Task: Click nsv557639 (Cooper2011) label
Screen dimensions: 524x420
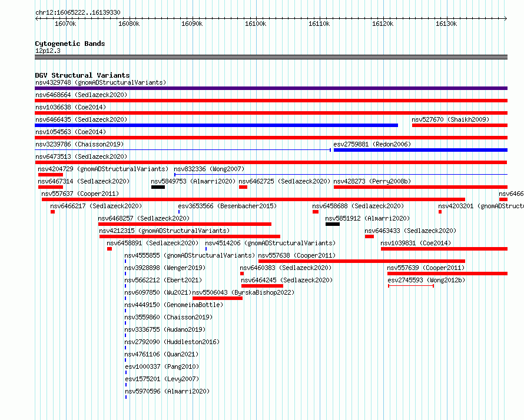Action: pyautogui.click(x=426, y=268)
